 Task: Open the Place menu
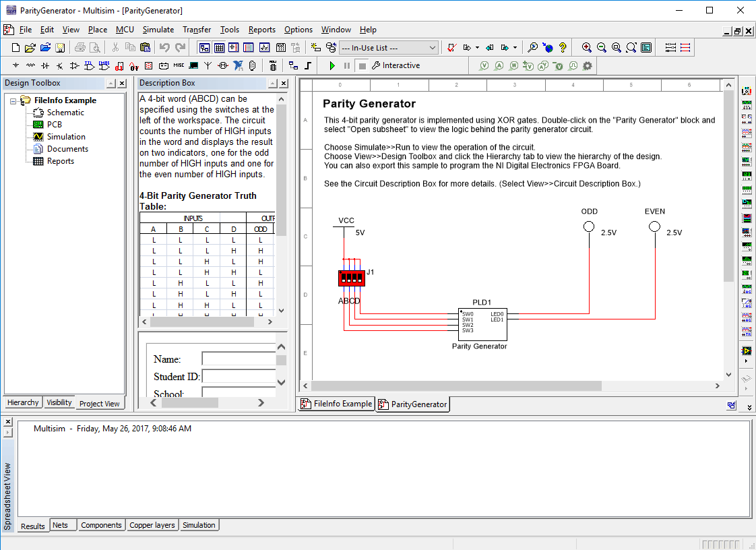(98, 30)
